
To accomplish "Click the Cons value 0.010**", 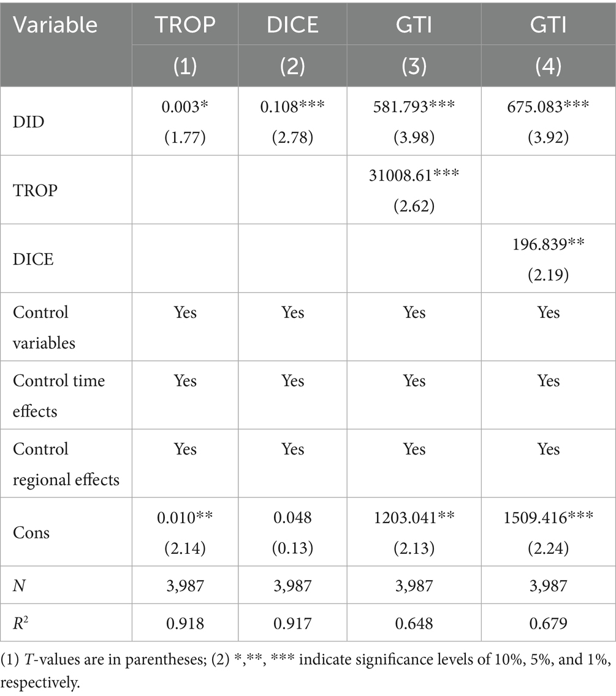I will point(184,518).
